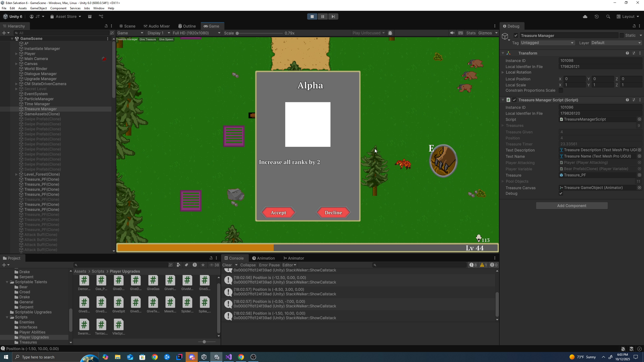Mute audio in Game view
The height and width of the screenshot is (362, 644).
[x=452, y=33]
